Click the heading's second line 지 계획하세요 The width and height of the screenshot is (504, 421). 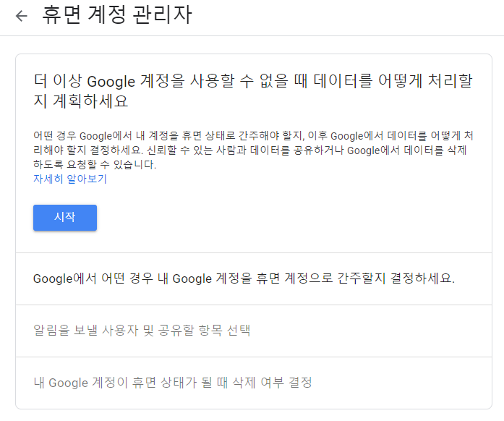coord(81,101)
